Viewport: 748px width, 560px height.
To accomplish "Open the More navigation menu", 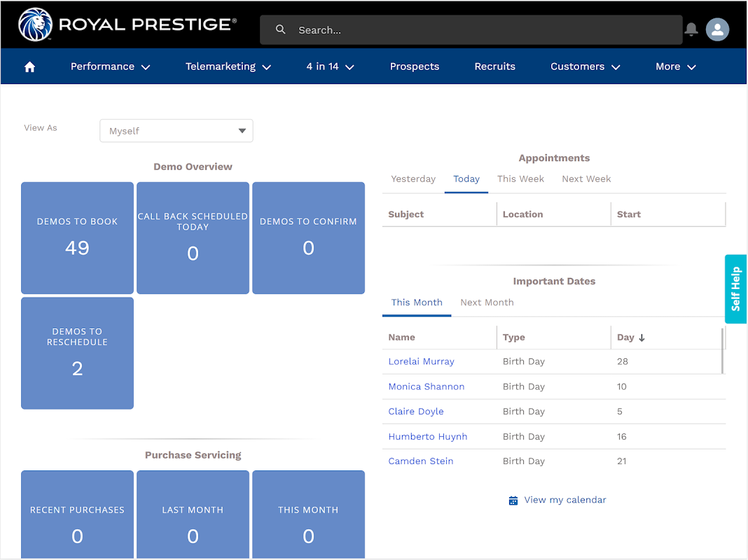I will click(x=675, y=67).
